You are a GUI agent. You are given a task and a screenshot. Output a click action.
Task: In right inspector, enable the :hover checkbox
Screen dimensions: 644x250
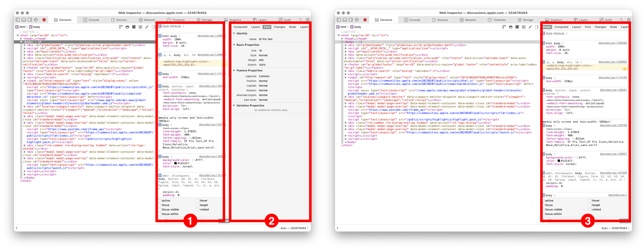(589, 200)
